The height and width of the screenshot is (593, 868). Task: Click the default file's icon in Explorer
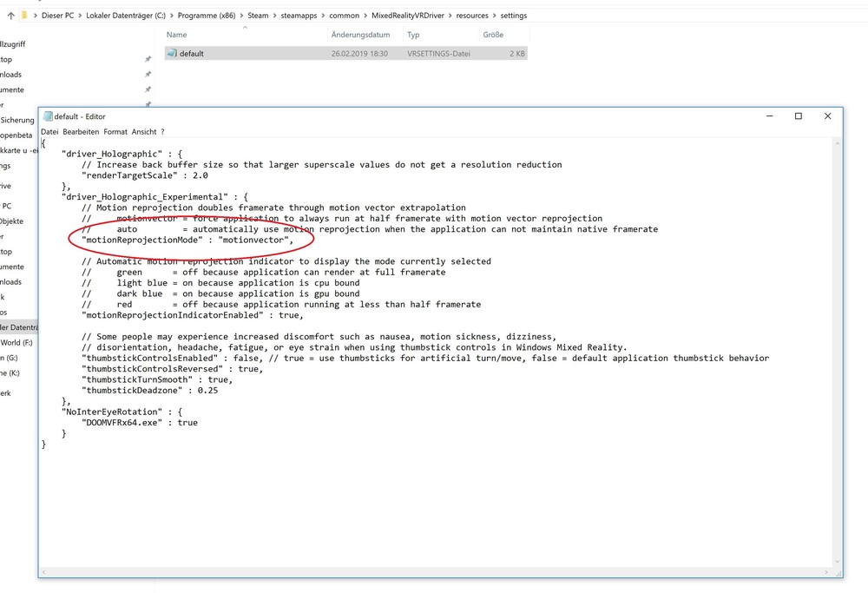(x=172, y=53)
